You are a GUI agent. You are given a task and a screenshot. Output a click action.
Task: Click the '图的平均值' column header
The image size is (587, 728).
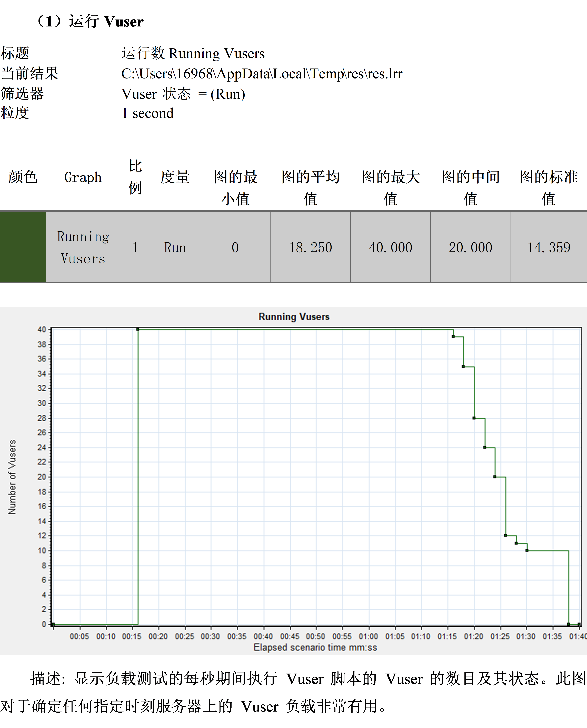(x=310, y=188)
